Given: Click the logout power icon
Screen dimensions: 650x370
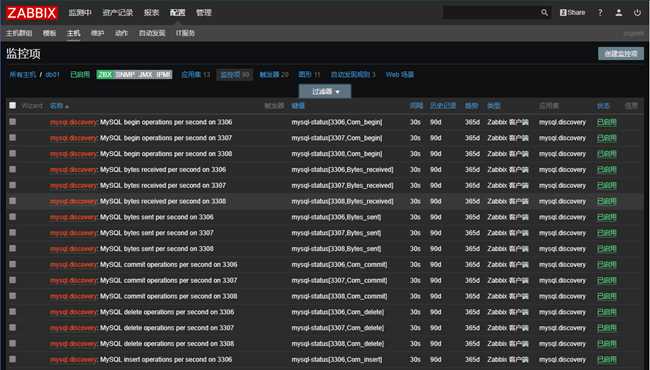Looking at the screenshot, I should [637, 12].
